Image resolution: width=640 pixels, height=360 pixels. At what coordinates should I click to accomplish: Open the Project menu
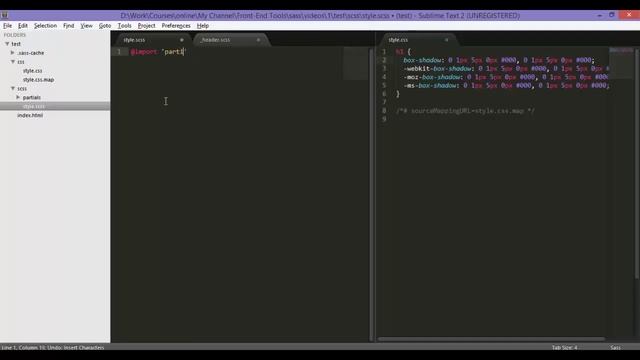point(146,25)
